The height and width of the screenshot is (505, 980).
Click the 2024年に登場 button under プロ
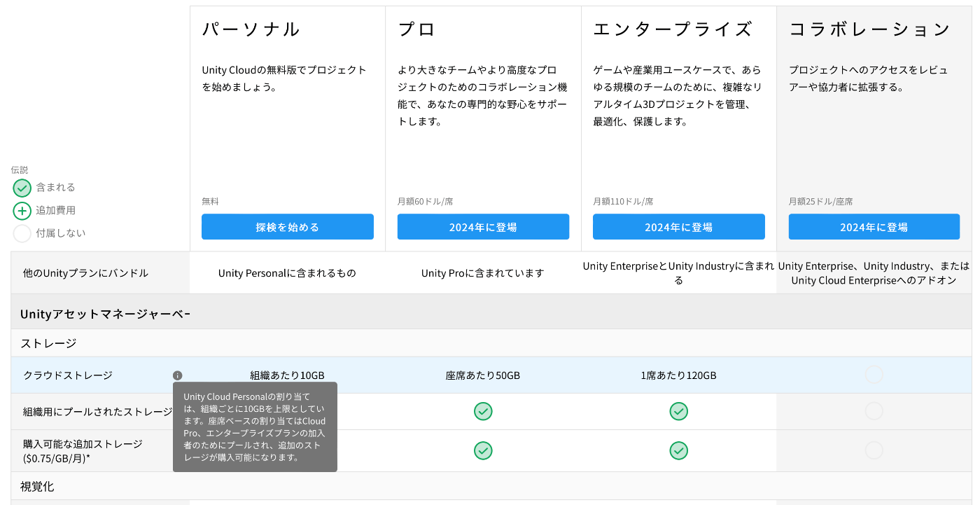click(483, 227)
